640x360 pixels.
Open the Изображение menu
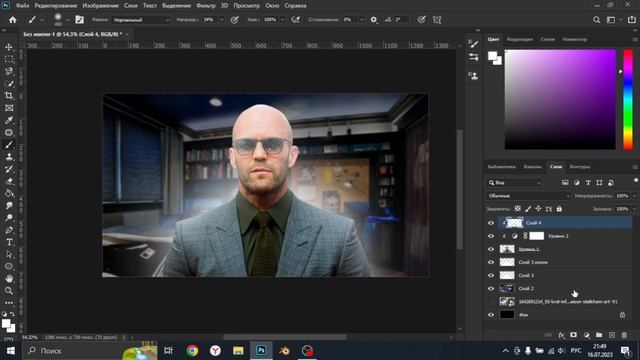pos(100,6)
